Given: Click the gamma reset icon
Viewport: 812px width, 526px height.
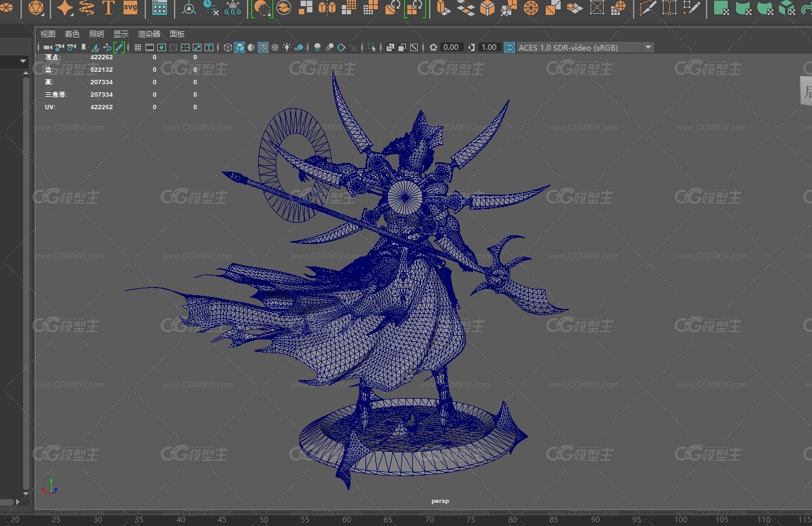Looking at the screenshot, I should (x=471, y=47).
